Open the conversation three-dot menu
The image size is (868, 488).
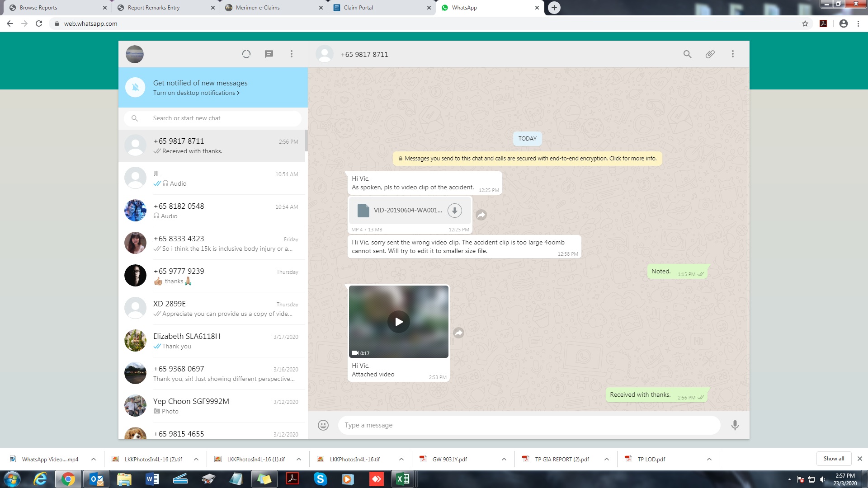click(x=732, y=54)
